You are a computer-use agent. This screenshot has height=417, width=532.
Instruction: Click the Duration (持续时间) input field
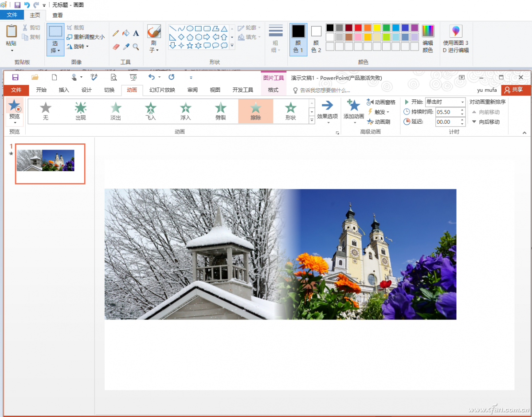click(x=450, y=112)
